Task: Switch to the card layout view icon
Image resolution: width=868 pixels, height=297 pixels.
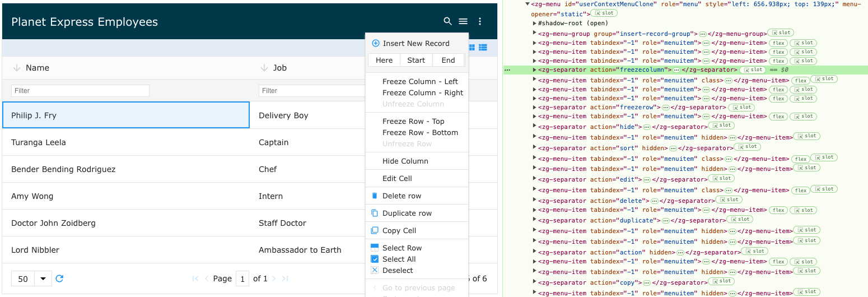Action: (472, 48)
